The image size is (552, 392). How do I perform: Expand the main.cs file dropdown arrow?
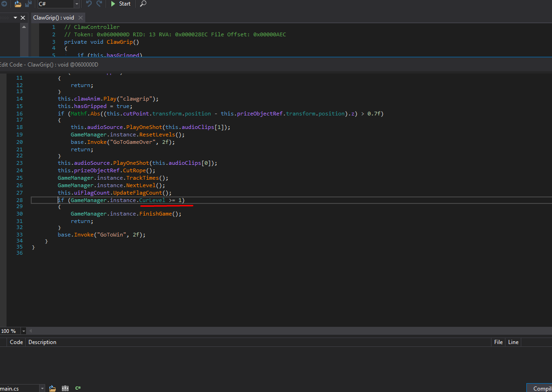pyautogui.click(x=42, y=388)
